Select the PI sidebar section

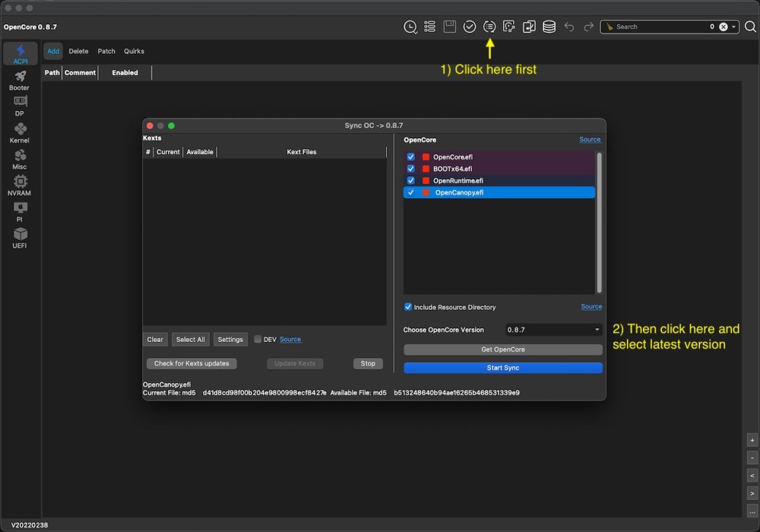click(x=20, y=212)
